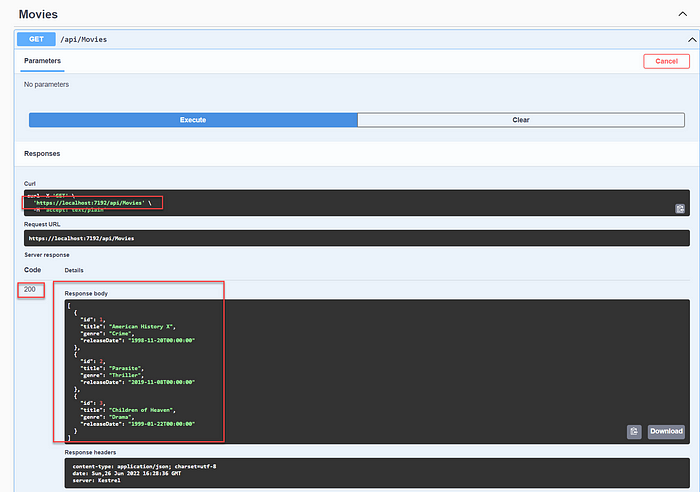Click the 200 response code
The height and width of the screenshot is (492, 700).
click(x=30, y=289)
